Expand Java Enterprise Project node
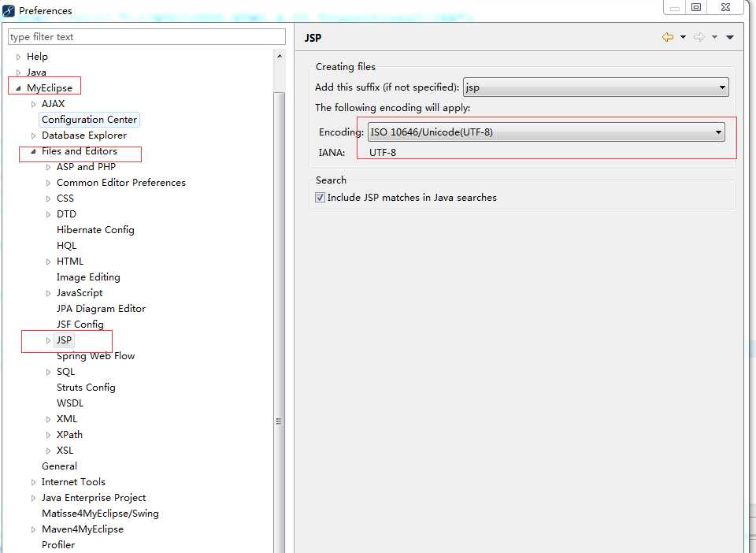This screenshot has width=756, height=553. 33,498
